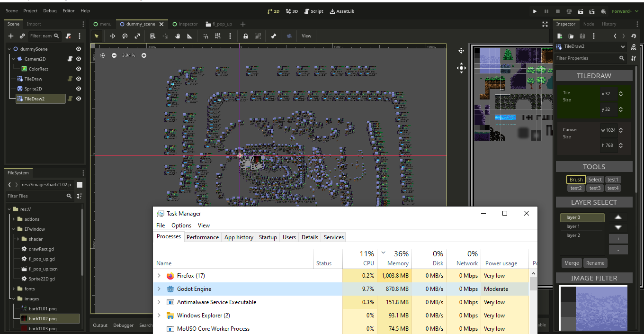The height and width of the screenshot is (334, 644).
Task: Zoom out with minus icon in viewport
Action: 114,55
